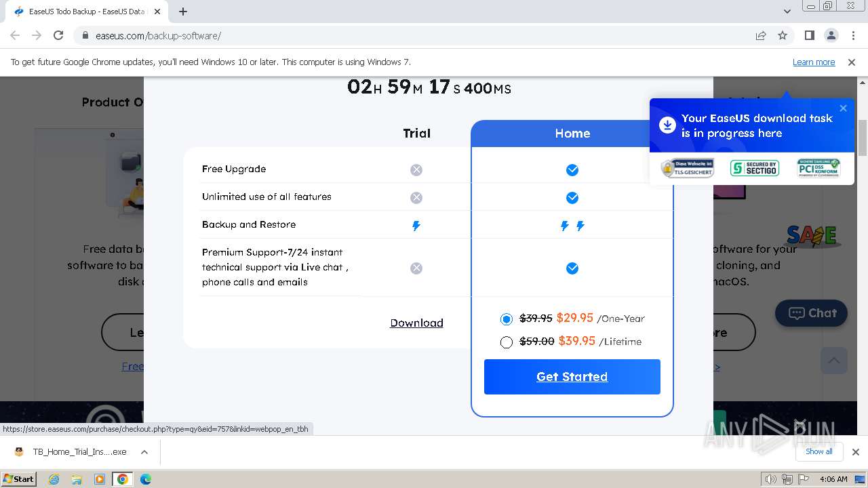Open the Chat support widget
Image resolution: width=868 pixels, height=488 pixels.
[x=812, y=313]
